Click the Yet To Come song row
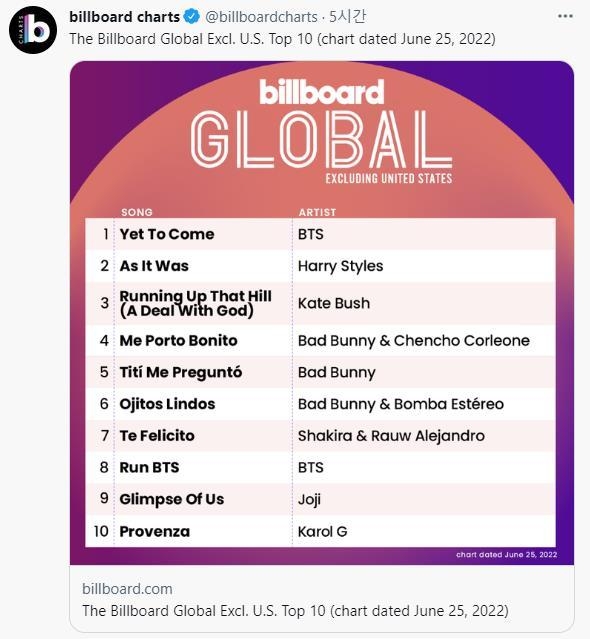The width and height of the screenshot is (590, 639). (320, 234)
